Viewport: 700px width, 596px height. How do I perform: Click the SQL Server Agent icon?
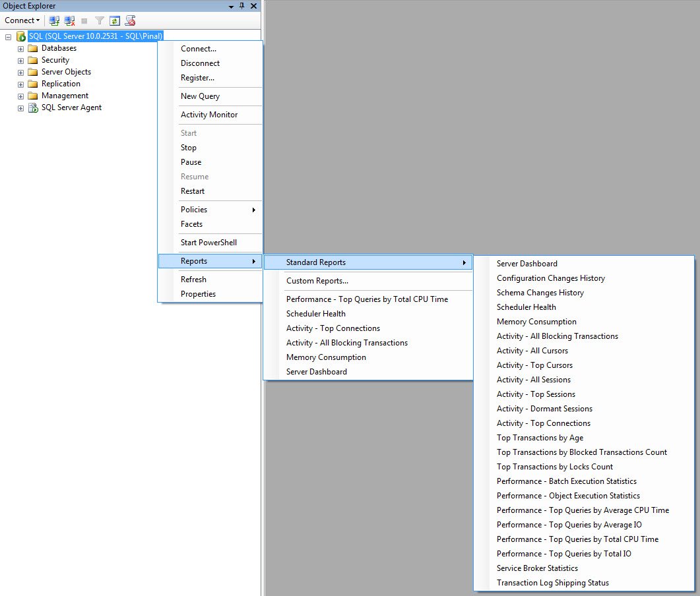pos(33,107)
